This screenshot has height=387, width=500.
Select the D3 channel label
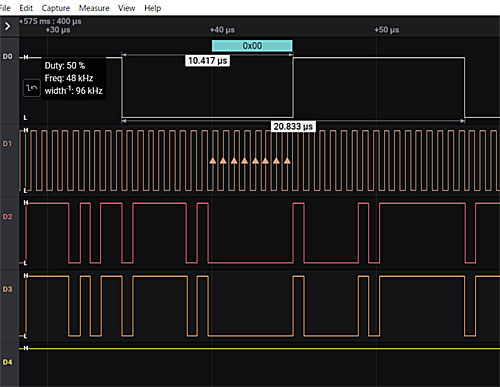(x=7, y=289)
